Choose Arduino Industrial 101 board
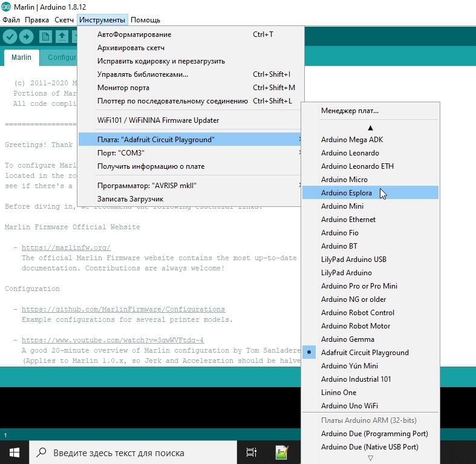Viewport: 476px width, 464px height. click(x=370, y=379)
